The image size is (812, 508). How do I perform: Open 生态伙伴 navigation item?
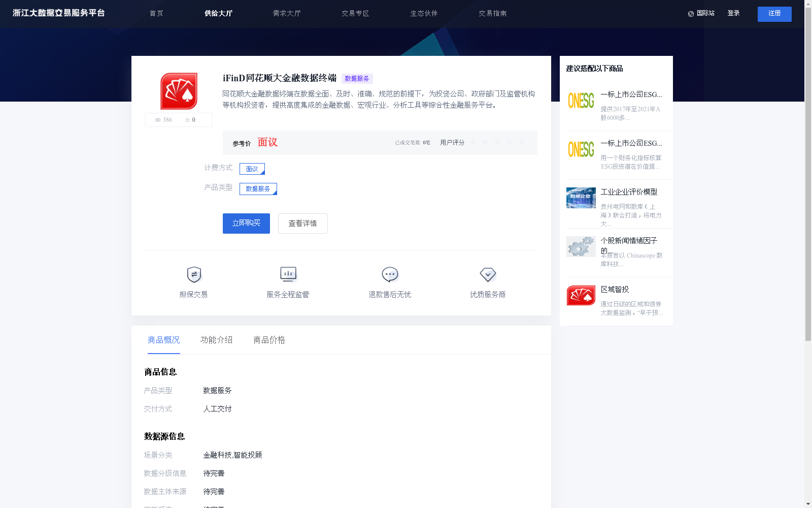424,14
